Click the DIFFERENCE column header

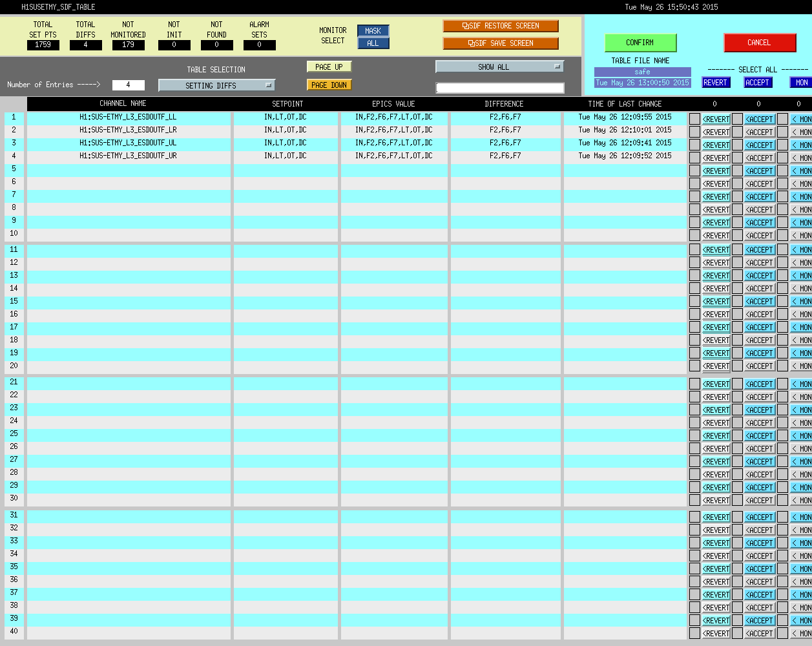(x=505, y=104)
